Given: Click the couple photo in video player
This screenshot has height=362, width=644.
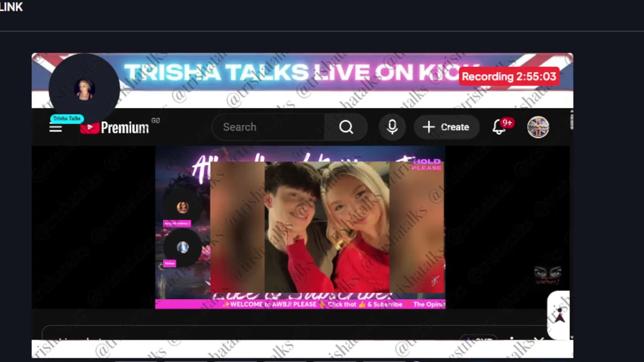Looking at the screenshot, I should coord(327,227).
